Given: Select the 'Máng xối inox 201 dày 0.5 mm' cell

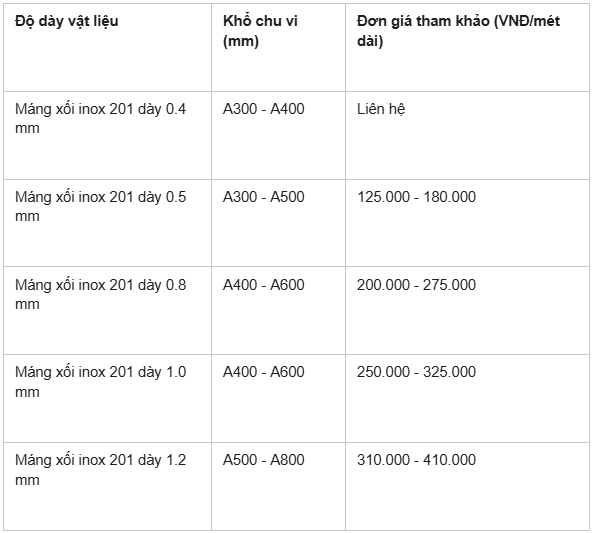Looking at the screenshot, I should point(107,223).
